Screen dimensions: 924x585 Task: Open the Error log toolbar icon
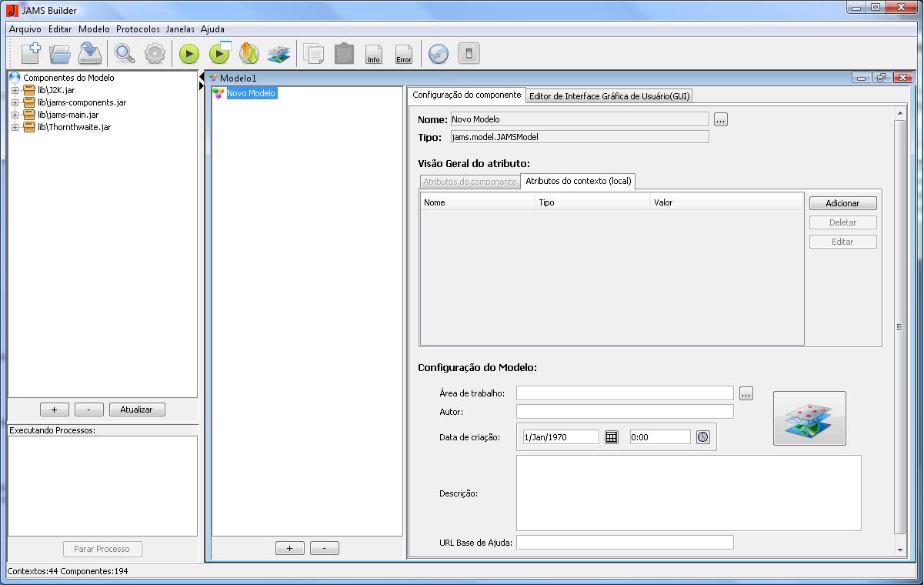(x=404, y=54)
